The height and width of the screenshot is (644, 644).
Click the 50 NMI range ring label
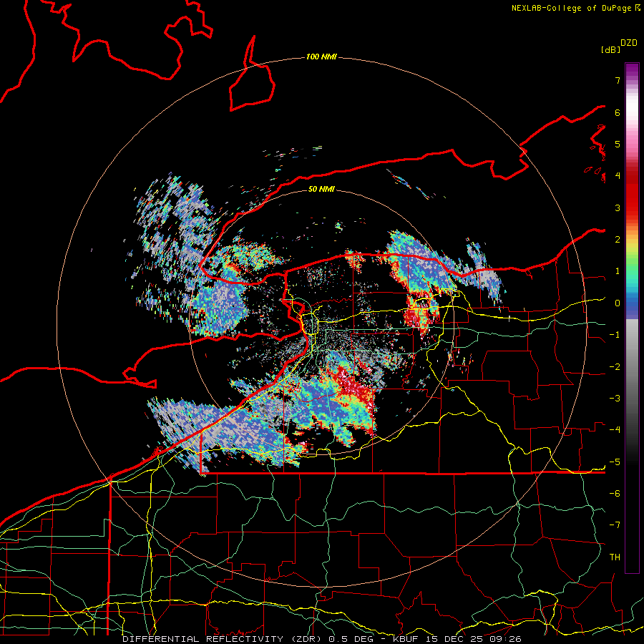[x=321, y=189]
